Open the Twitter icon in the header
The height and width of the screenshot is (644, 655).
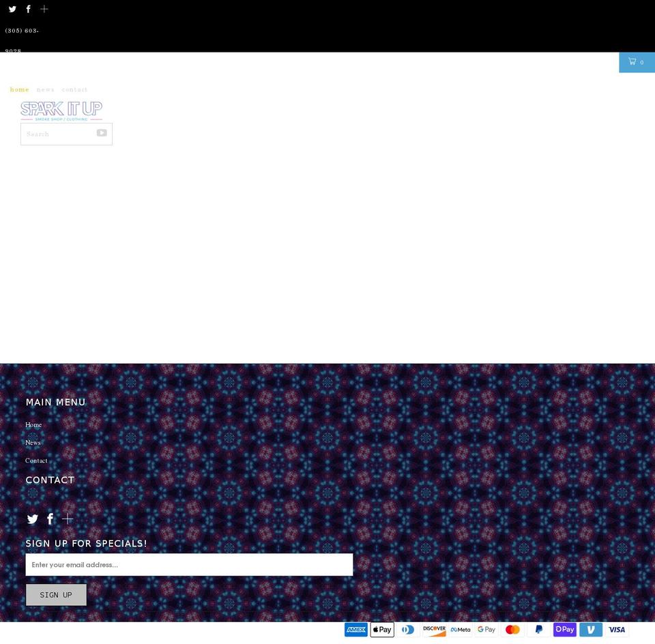tap(12, 9)
